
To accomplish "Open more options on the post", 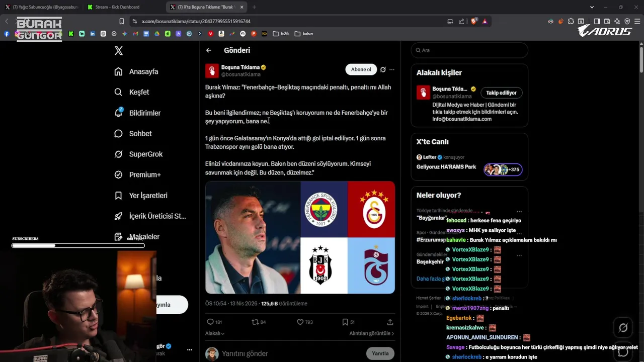I will tap(392, 69).
